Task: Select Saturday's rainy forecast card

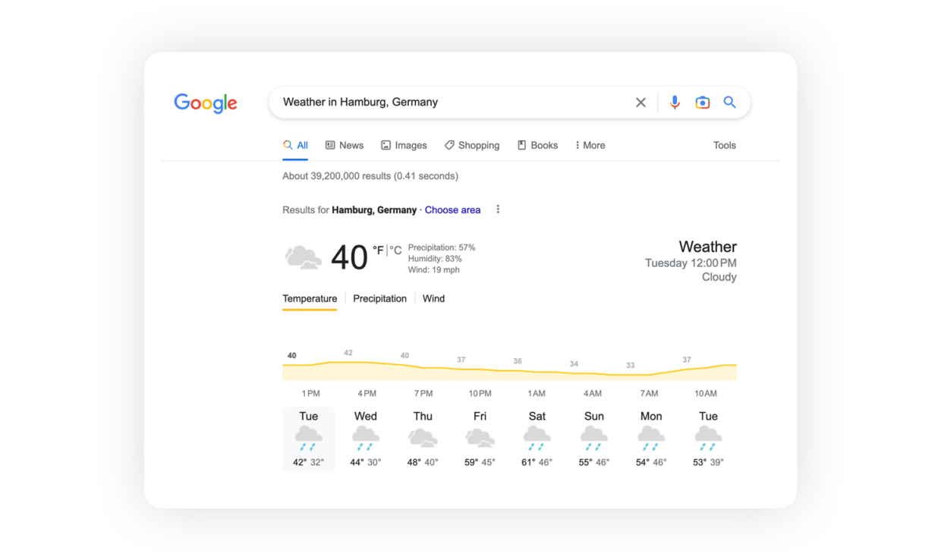Action: coord(537,439)
